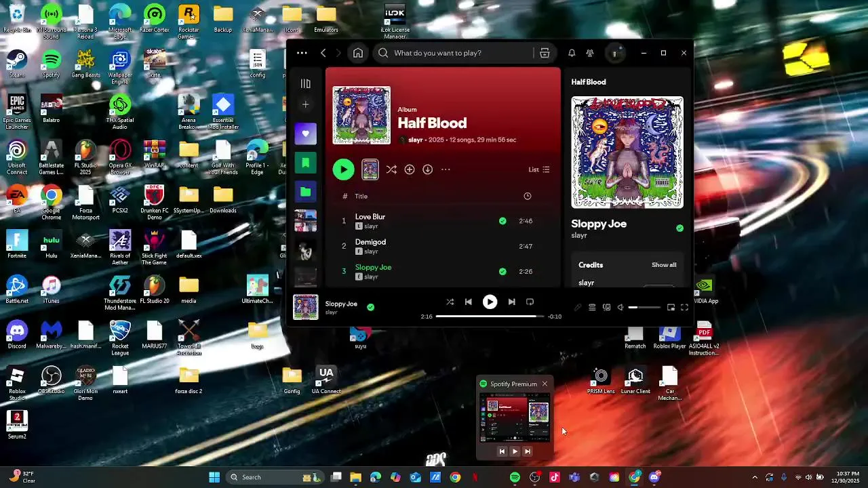
Task: Open Spotify from the taskbar
Action: click(515, 477)
